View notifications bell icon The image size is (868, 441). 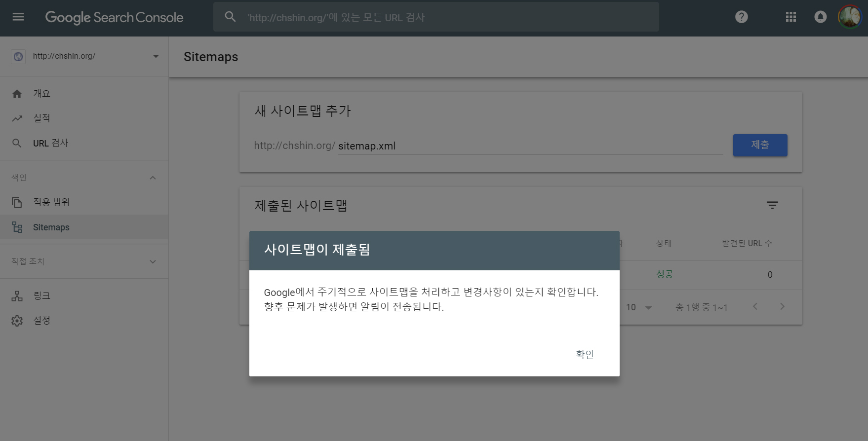[x=820, y=17]
